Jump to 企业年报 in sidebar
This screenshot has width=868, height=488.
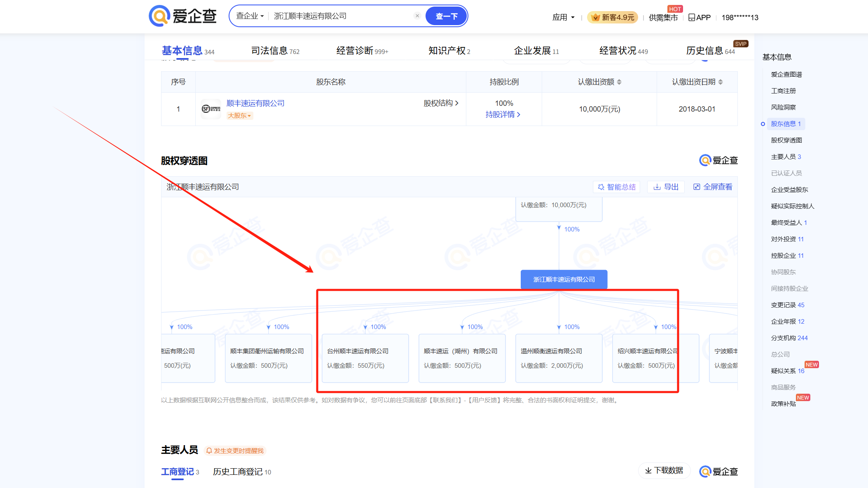coord(788,322)
